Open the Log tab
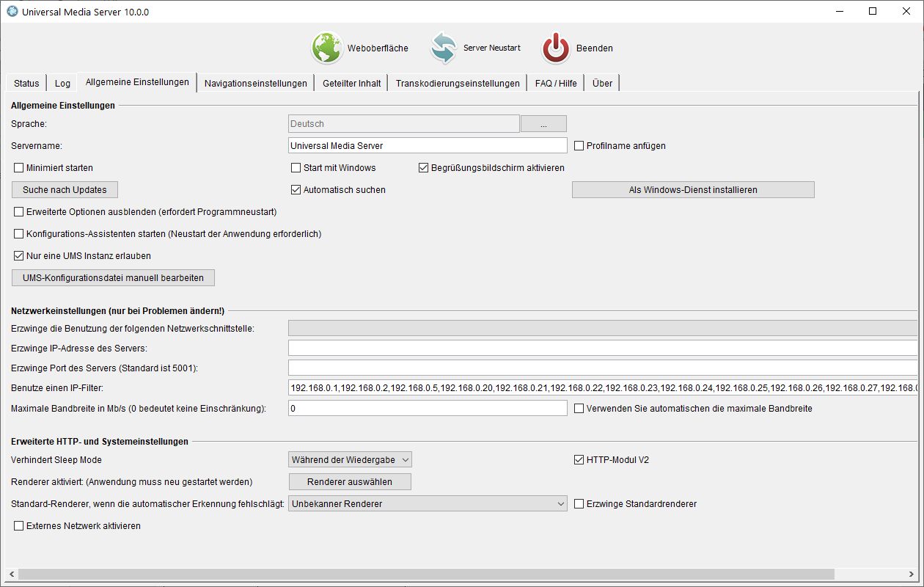 click(x=62, y=83)
